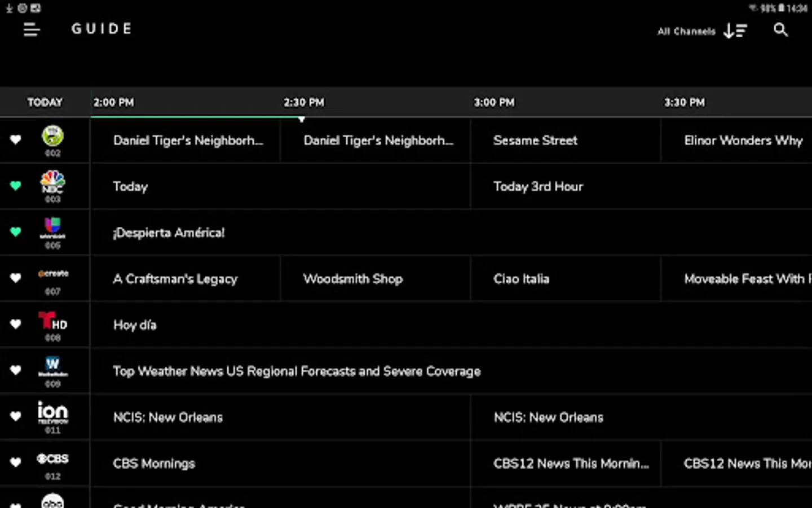Favorite WeatherNation channel 009

click(x=15, y=371)
